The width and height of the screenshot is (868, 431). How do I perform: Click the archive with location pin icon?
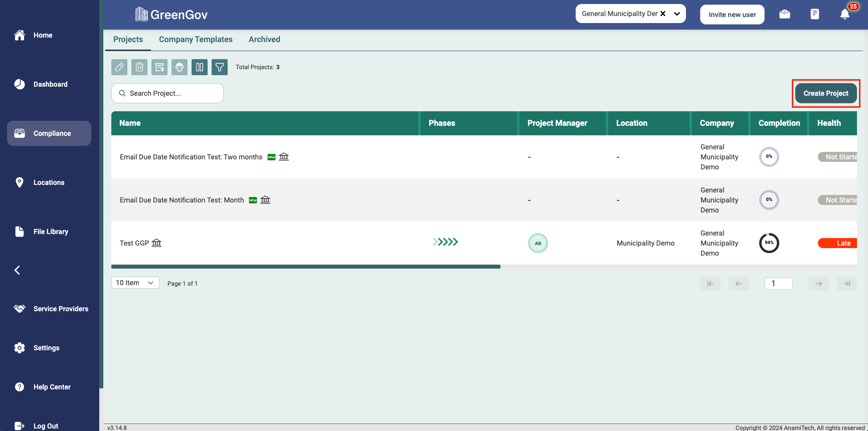[x=159, y=67]
